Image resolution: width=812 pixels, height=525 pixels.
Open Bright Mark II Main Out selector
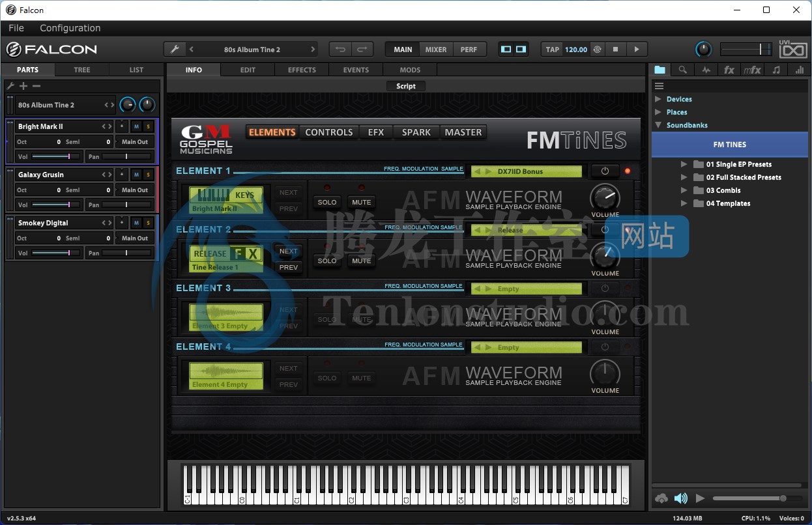coord(135,142)
